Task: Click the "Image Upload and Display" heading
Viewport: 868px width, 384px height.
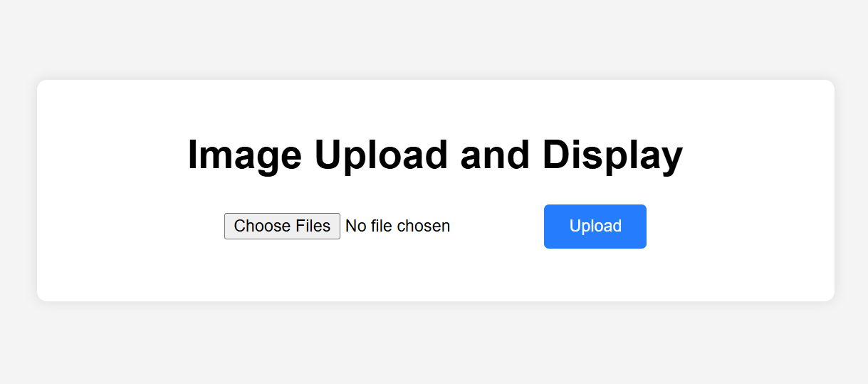Action: [x=435, y=154]
